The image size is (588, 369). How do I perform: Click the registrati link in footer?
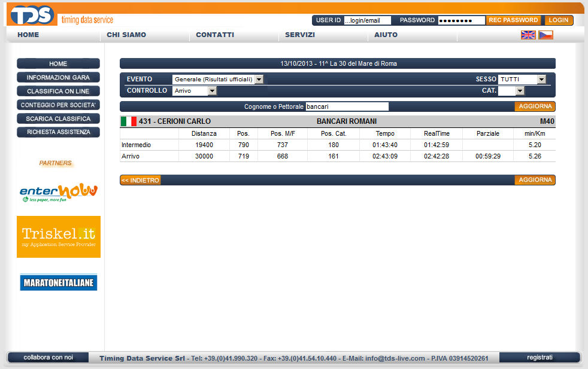click(539, 358)
